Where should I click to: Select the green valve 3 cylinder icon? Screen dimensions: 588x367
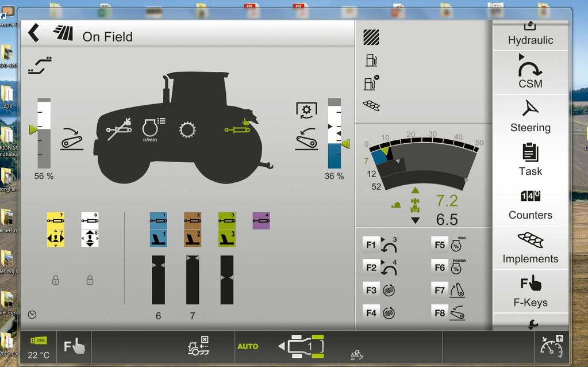coord(227,221)
